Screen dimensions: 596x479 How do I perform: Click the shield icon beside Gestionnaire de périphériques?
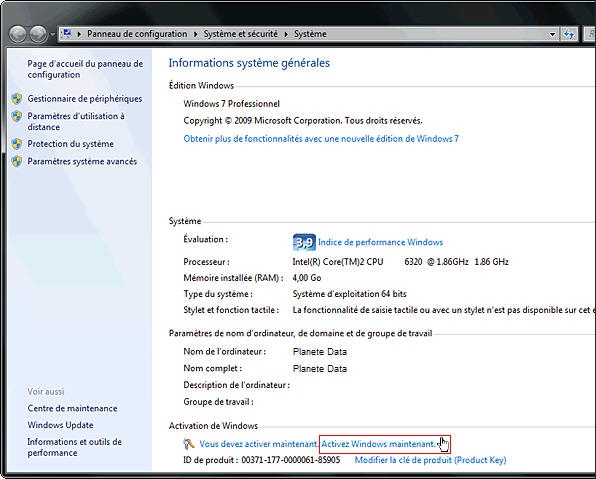tap(17, 99)
